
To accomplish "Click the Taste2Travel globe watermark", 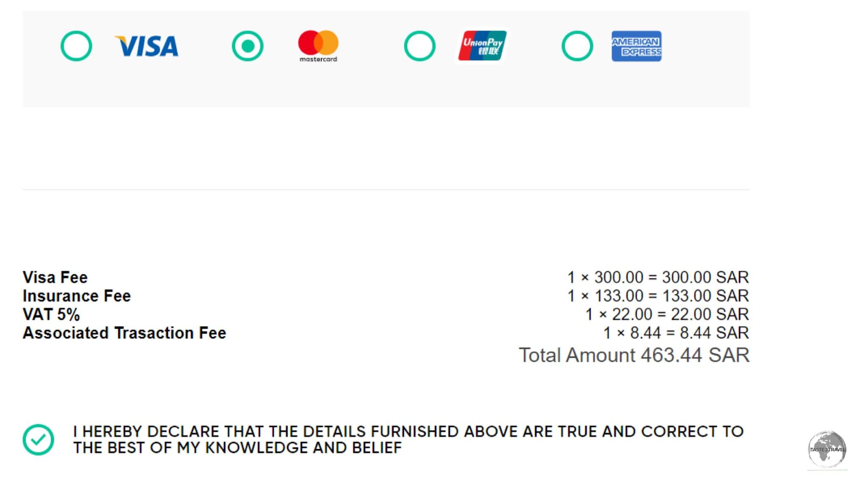I will 827,449.
